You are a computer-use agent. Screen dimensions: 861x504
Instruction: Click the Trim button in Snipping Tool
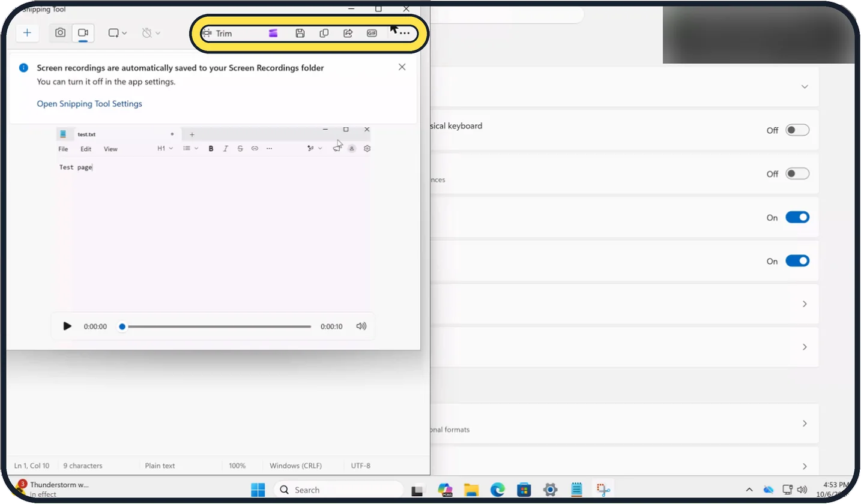(217, 34)
